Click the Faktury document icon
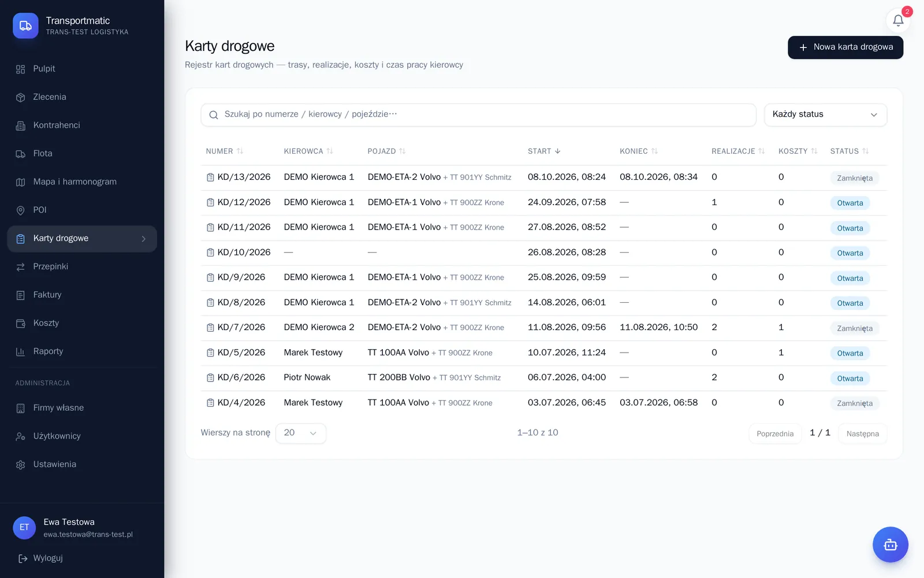This screenshot has width=924, height=578. click(21, 295)
